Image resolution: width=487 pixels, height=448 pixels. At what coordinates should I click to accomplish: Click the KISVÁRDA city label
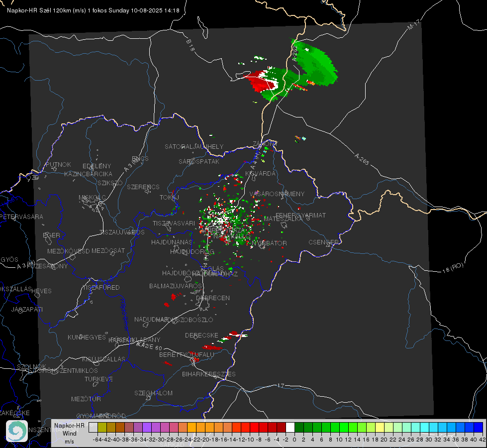260,174
